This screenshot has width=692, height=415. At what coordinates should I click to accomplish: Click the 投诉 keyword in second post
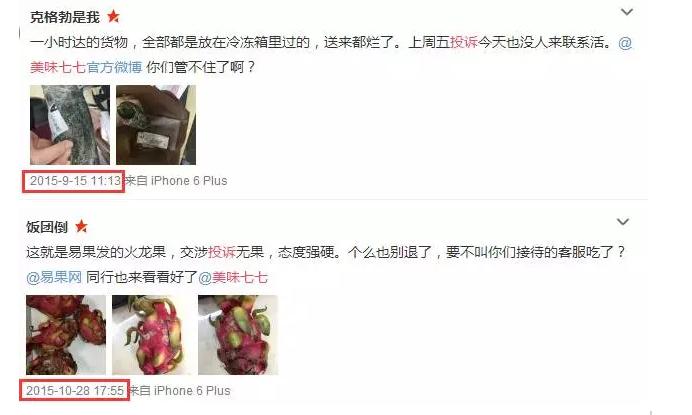[x=222, y=252]
